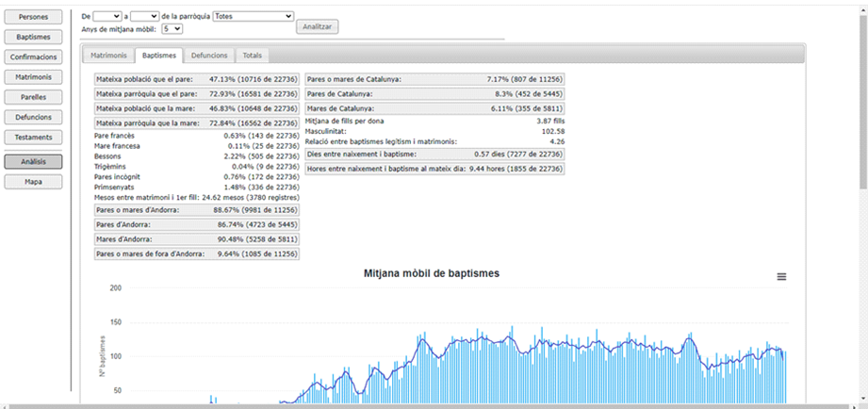Change the mitjana mòbil years dropdown

click(x=172, y=29)
